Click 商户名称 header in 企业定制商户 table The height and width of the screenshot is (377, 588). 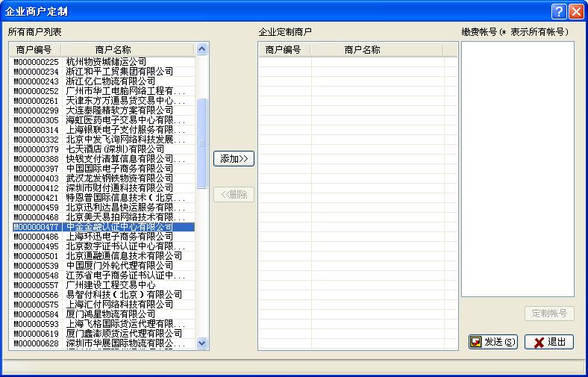click(x=362, y=50)
